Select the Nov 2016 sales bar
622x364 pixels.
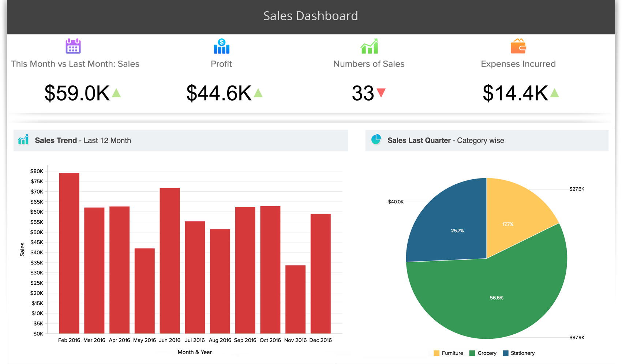pos(295,299)
